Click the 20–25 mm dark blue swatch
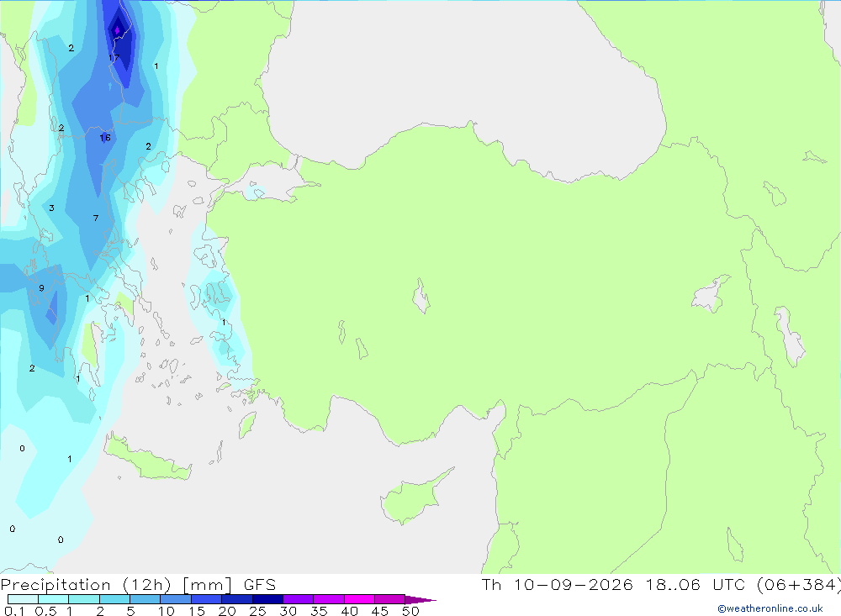Viewport: 841px width, 616px height. click(237, 599)
